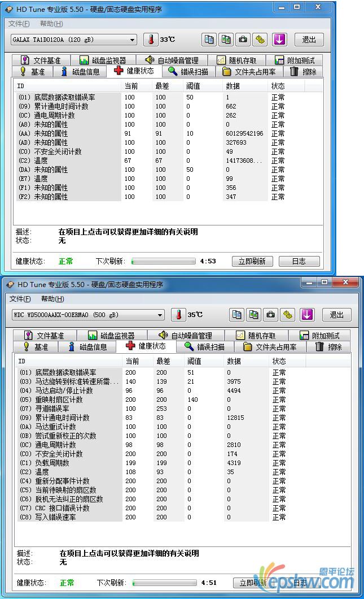Click refresh progress bar in GALAX window
The image size is (364, 599).
pyautogui.click(x=163, y=261)
